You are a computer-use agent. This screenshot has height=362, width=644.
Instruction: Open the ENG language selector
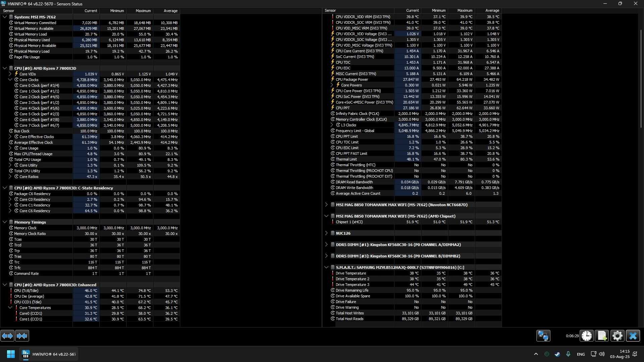tap(581, 354)
